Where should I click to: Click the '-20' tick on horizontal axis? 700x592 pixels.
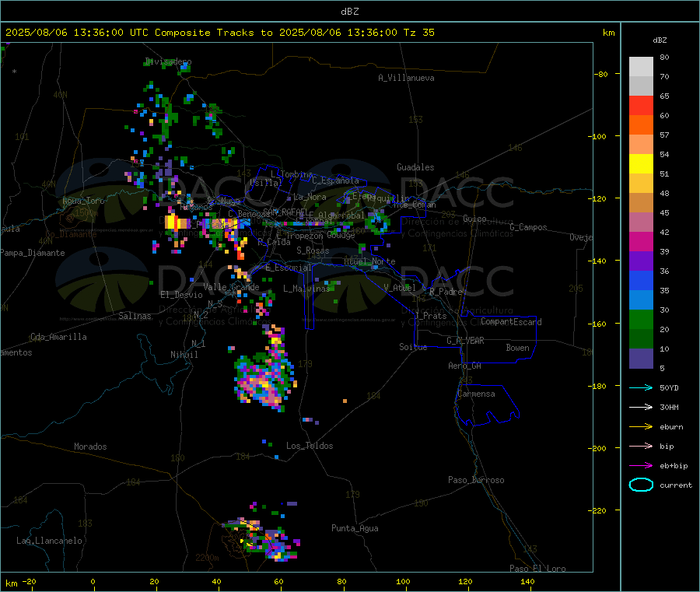click(x=29, y=581)
